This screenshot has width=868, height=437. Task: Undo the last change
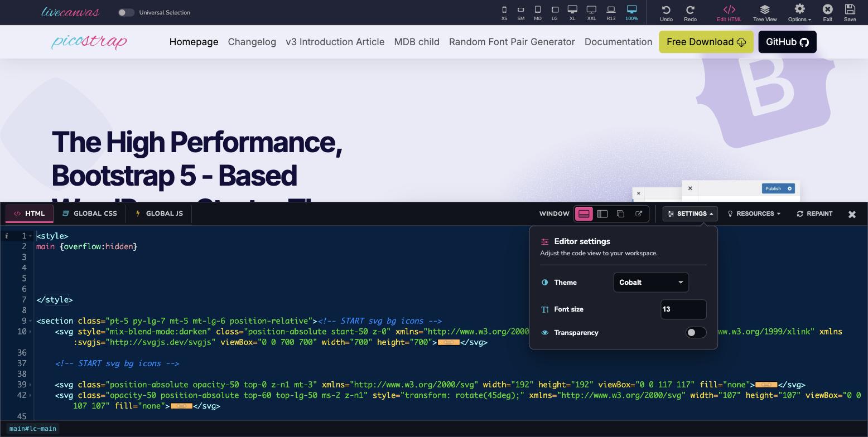[x=666, y=13]
